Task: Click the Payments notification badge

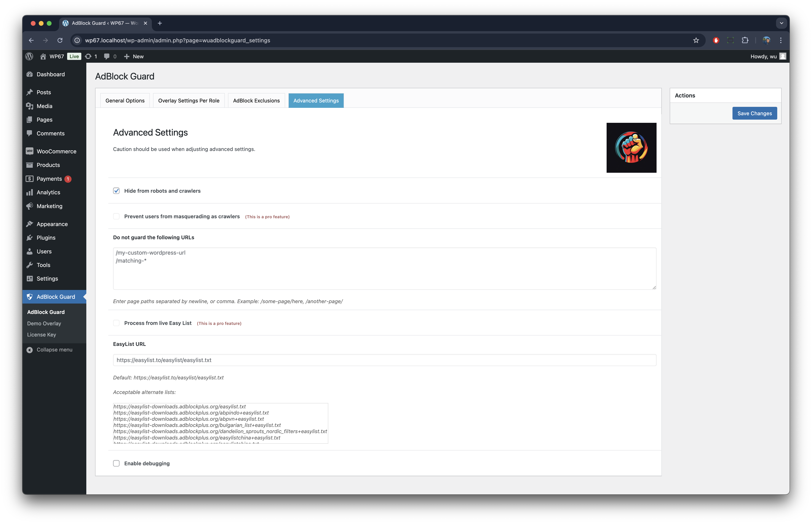Action: coord(68,179)
